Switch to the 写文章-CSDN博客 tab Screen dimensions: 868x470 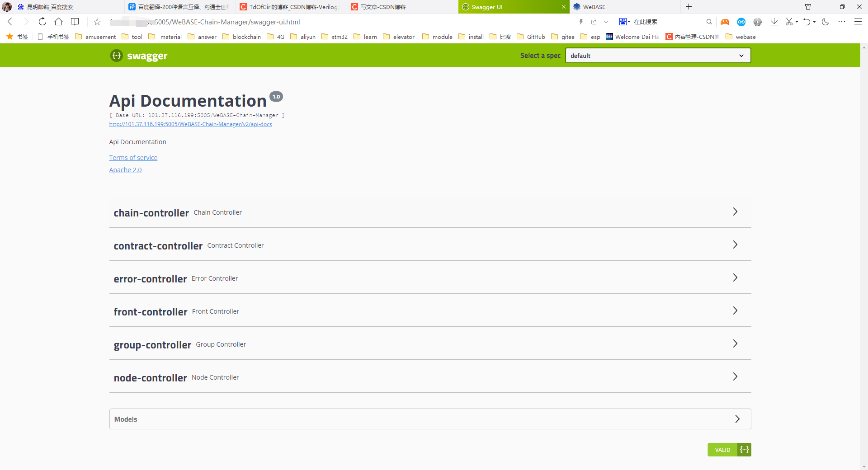[383, 7]
